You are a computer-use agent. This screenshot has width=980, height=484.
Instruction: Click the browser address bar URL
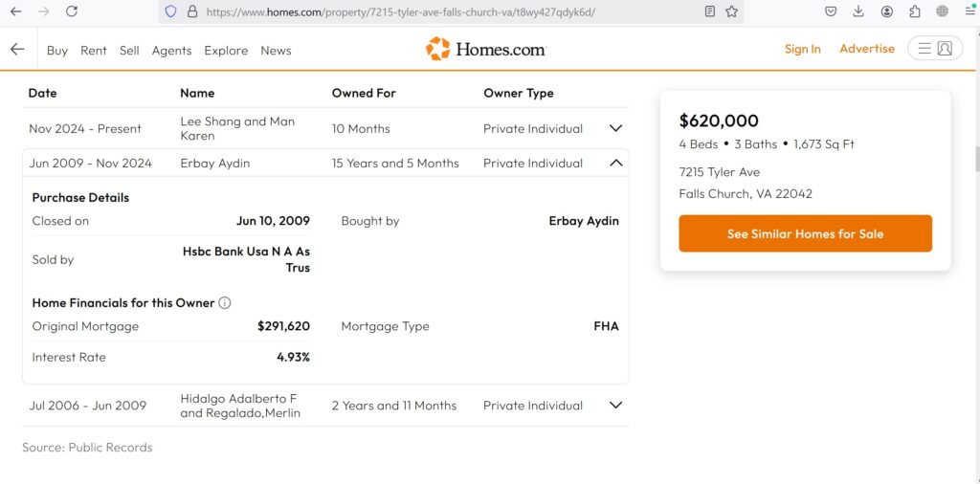pos(400,11)
